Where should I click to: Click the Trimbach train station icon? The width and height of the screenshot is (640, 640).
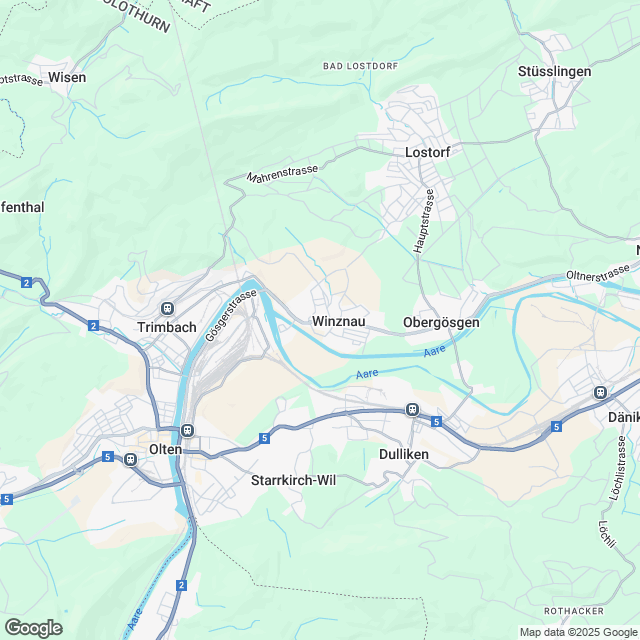[167, 309]
